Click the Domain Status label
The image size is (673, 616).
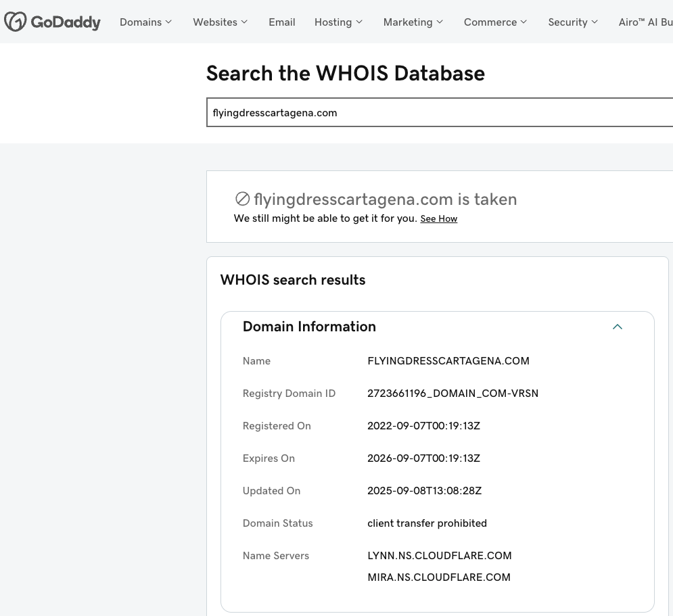(x=278, y=523)
